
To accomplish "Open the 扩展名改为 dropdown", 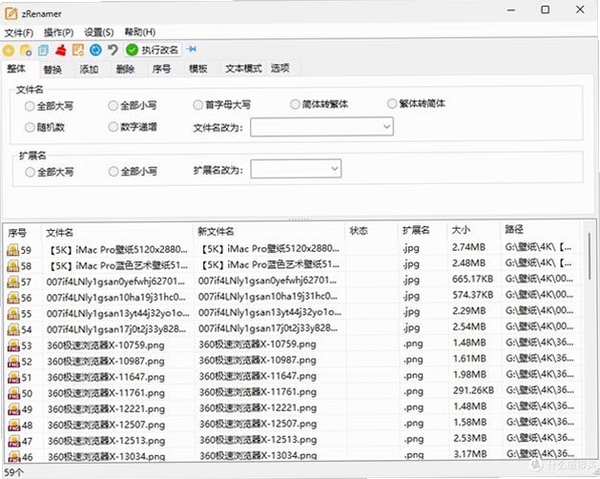I will (296, 169).
